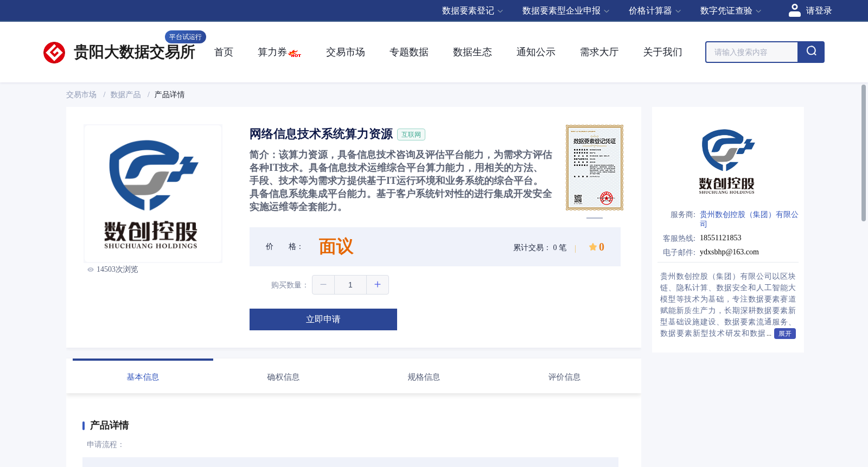Click the 平台试运行 badge

pyautogui.click(x=186, y=37)
